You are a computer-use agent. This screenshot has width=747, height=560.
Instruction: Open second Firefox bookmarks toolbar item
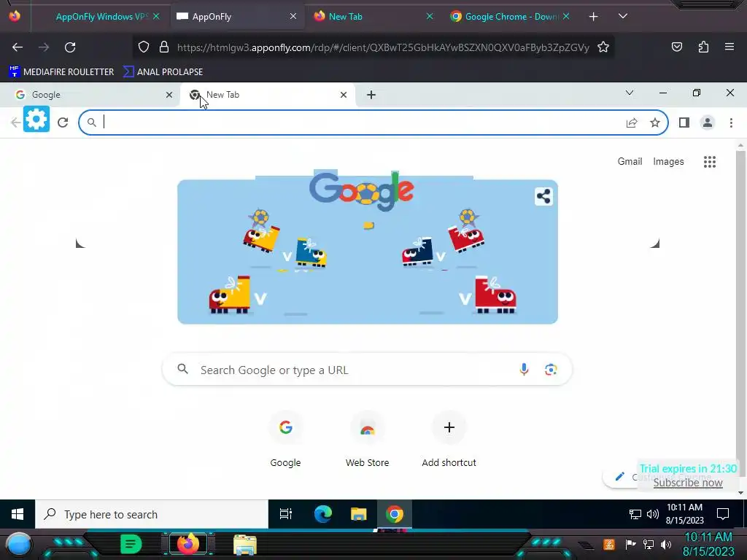click(x=163, y=72)
